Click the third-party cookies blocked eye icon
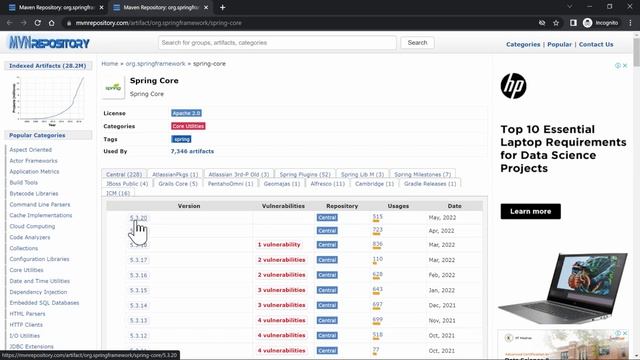640x360 pixels. 542,23
